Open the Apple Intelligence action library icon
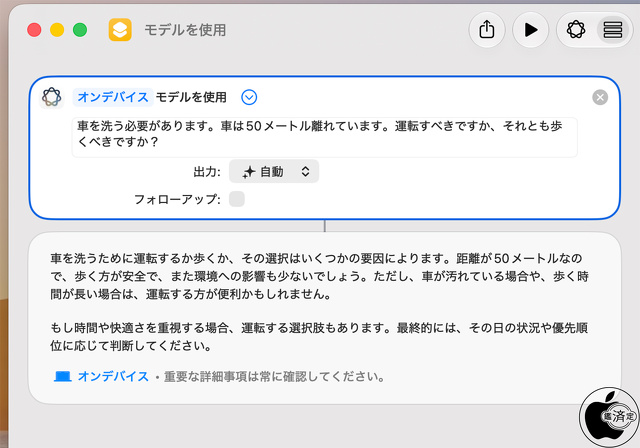The width and height of the screenshot is (640, 448). pyautogui.click(x=576, y=30)
